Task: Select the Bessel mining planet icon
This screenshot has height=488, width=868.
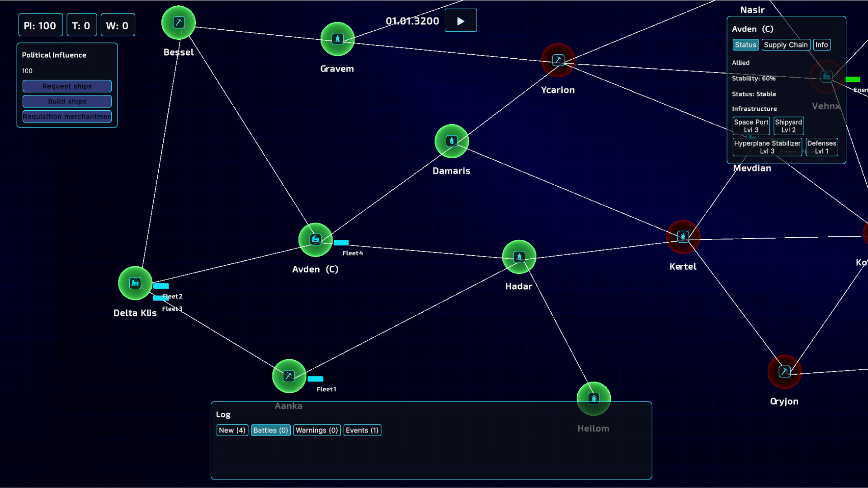Action: coord(179,23)
